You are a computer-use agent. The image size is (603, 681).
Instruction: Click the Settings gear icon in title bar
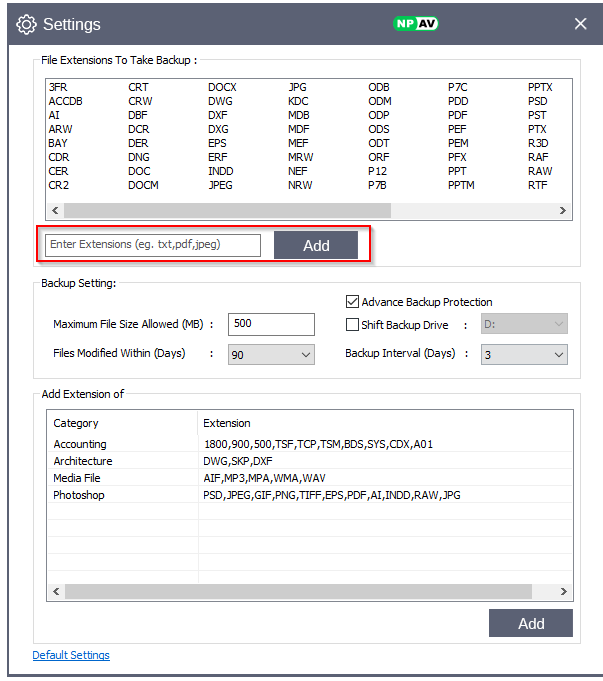click(27, 24)
